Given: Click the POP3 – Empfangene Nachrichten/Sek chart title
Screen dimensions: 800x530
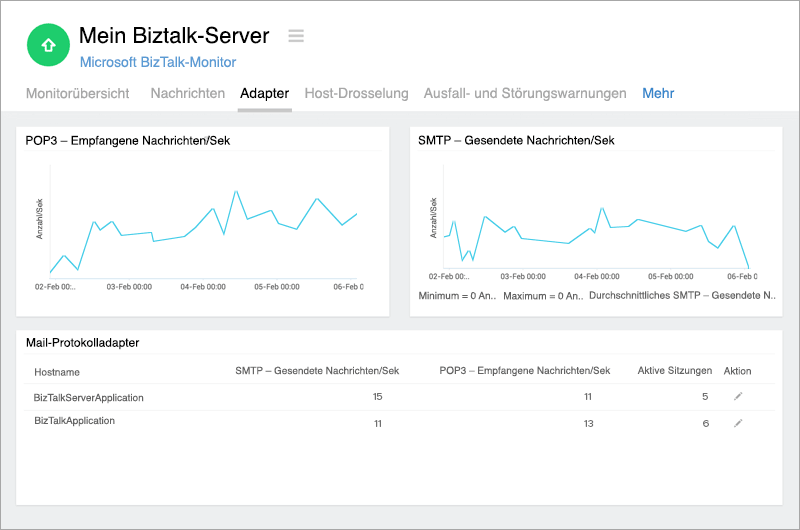Looking at the screenshot, I should click(128, 141).
